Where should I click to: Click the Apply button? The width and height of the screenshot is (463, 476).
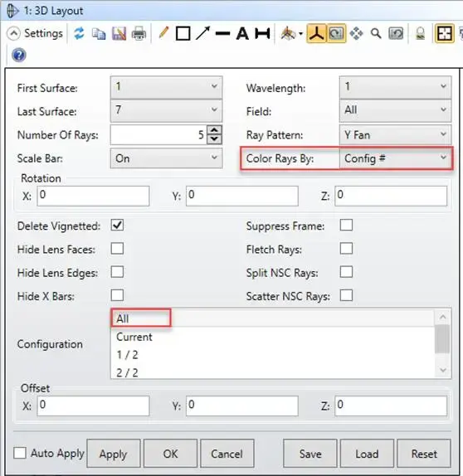pyautogui.click(x=114, y=454)
